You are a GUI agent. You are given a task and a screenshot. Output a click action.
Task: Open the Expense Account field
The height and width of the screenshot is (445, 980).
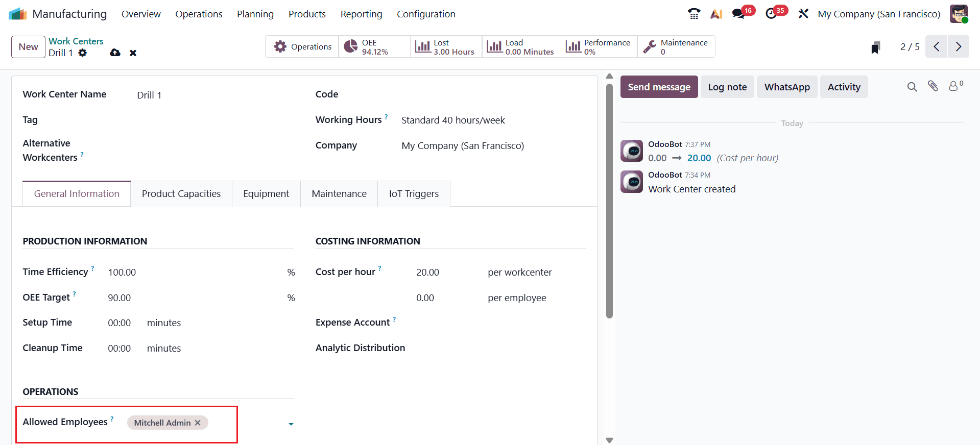[500, 323]
